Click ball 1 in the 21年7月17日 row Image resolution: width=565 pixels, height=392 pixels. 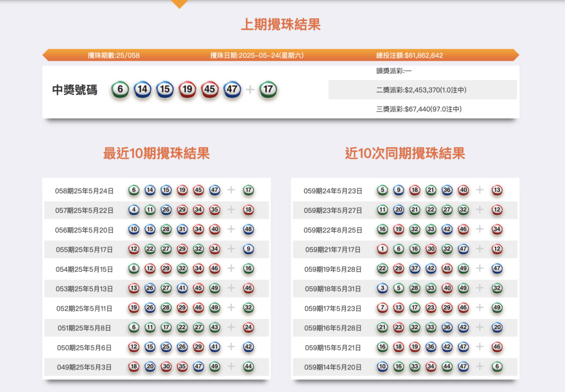383,249
